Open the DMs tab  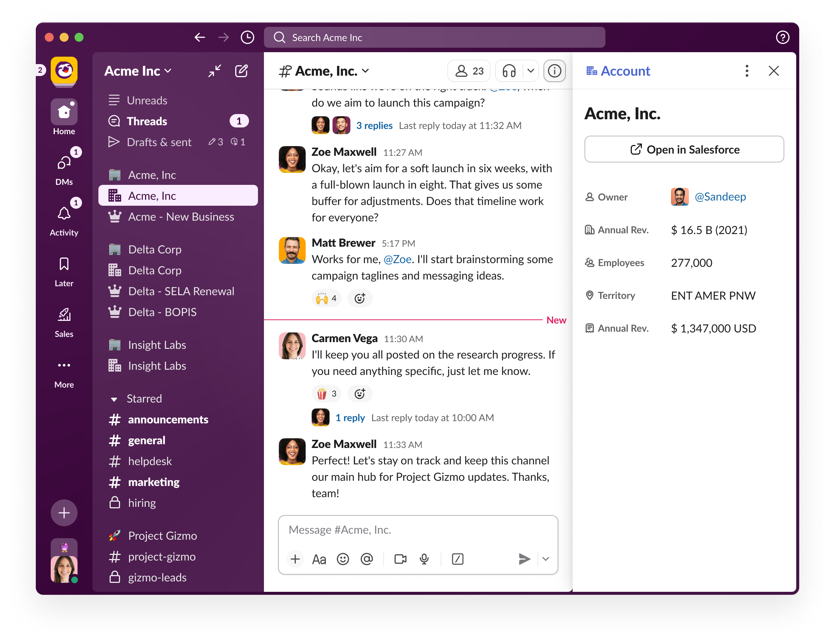64,168
